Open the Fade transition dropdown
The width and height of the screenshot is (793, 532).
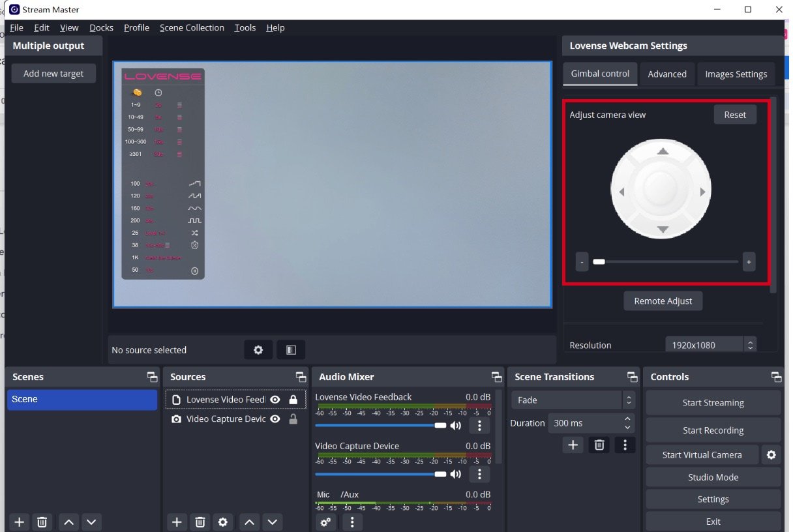573,400
